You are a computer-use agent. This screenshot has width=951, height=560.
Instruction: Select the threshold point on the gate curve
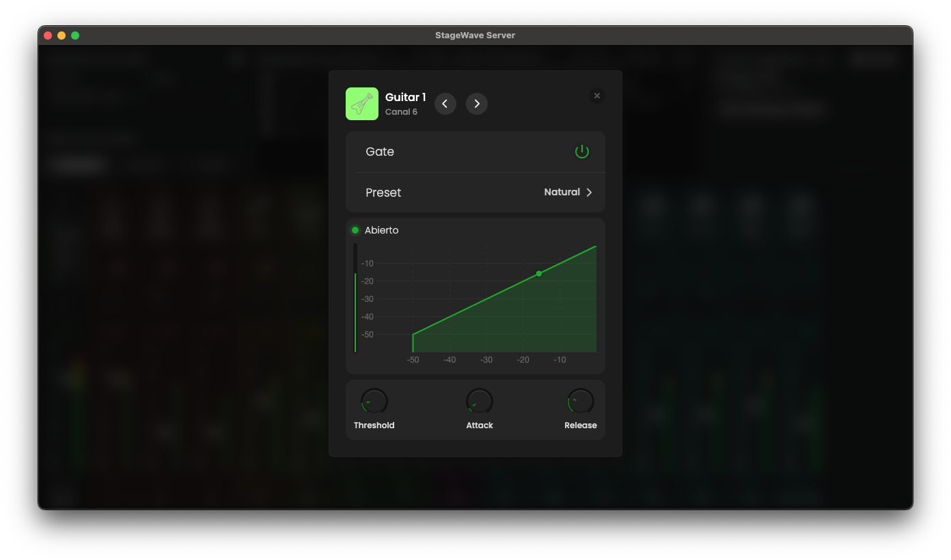539,274
